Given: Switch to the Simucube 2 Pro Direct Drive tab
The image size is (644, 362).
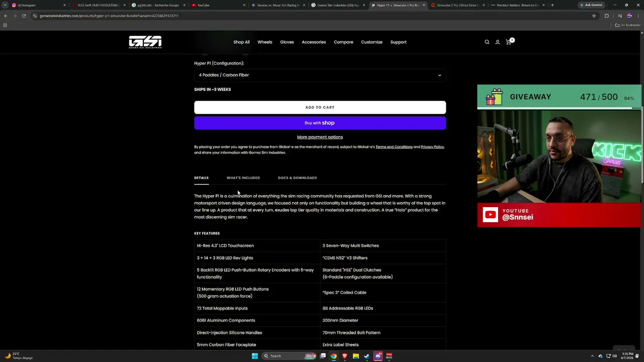Looking at the screenshot, I should 457,5.
